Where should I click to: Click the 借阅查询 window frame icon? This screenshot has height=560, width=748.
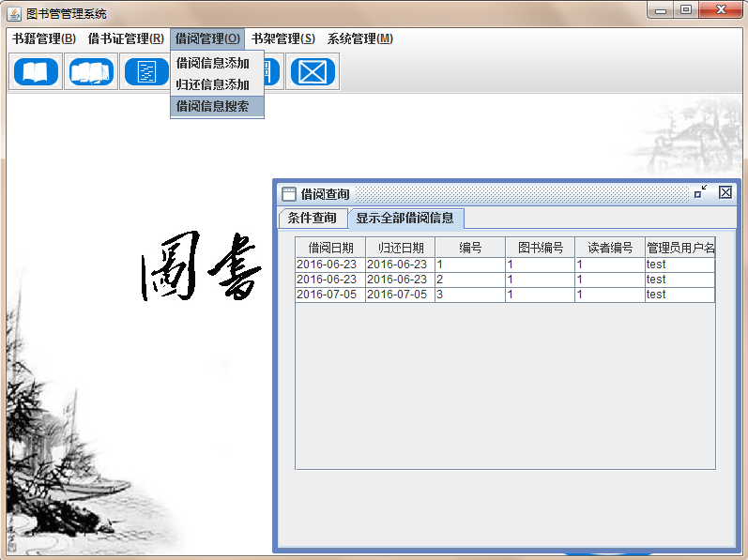tap(289, 194)
